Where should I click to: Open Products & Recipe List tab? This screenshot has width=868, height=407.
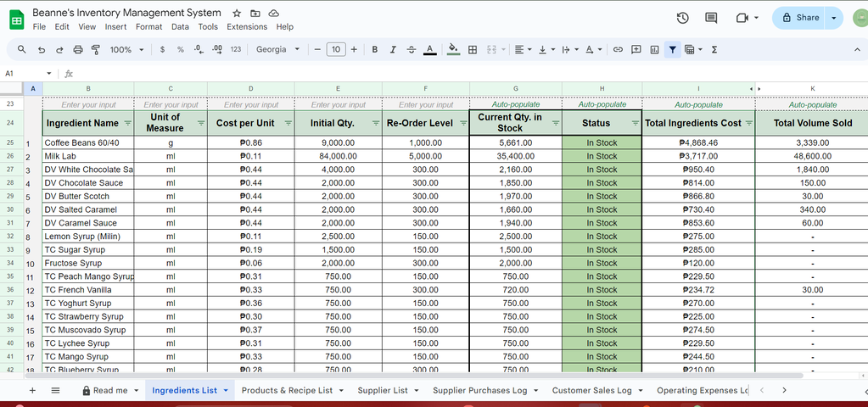coord(293,390)
